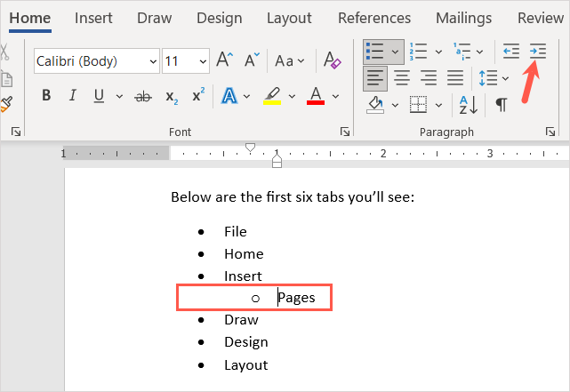570x392 pixels.
Task: Click the Decrease Indent icon
Action: tap(511, 52)
